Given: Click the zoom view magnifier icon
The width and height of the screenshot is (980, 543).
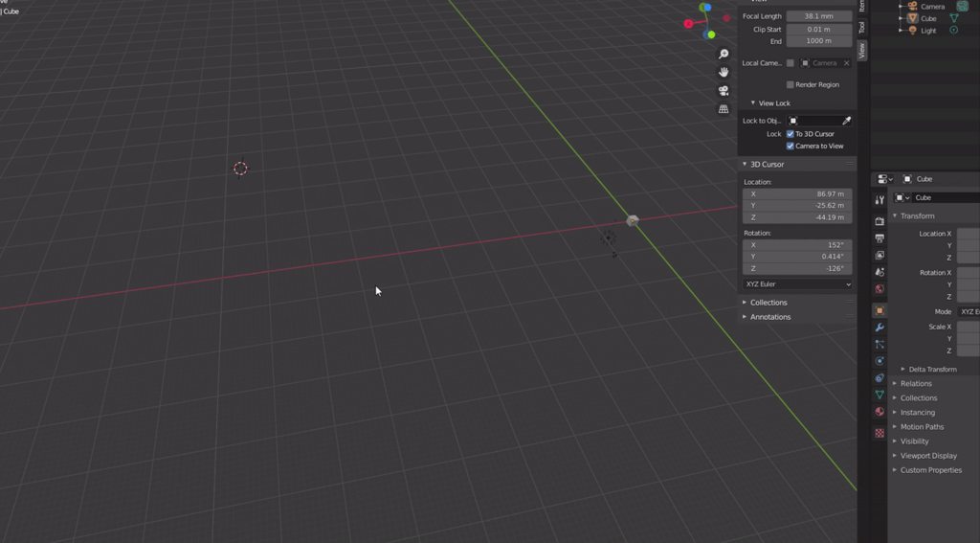Looking at the screenshot, I should tap(724, 54).
